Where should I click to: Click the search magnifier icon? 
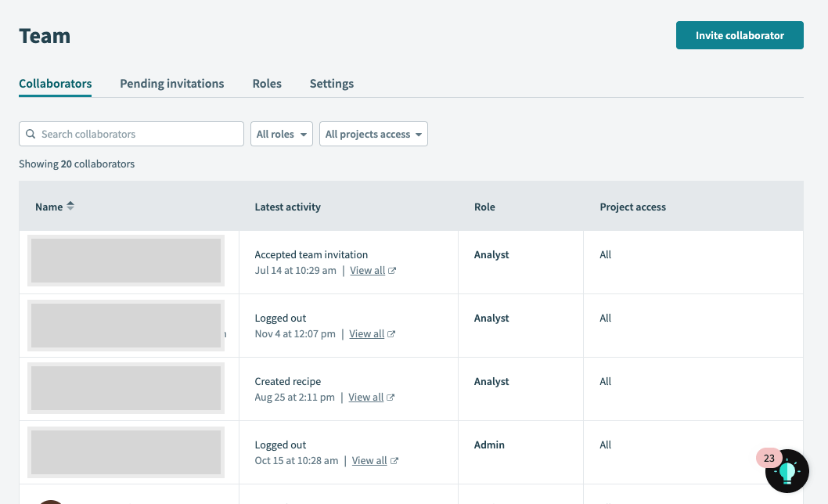point(31,134)
